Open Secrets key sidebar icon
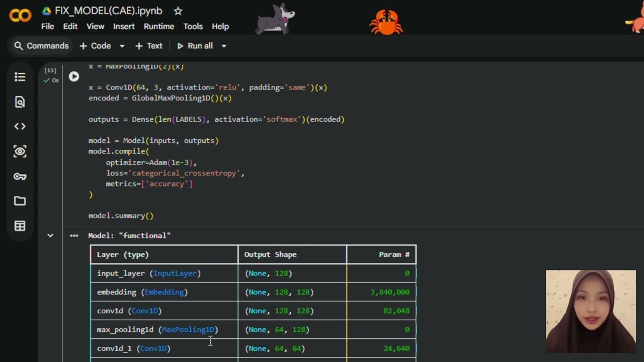 click(x=20, y=176)
